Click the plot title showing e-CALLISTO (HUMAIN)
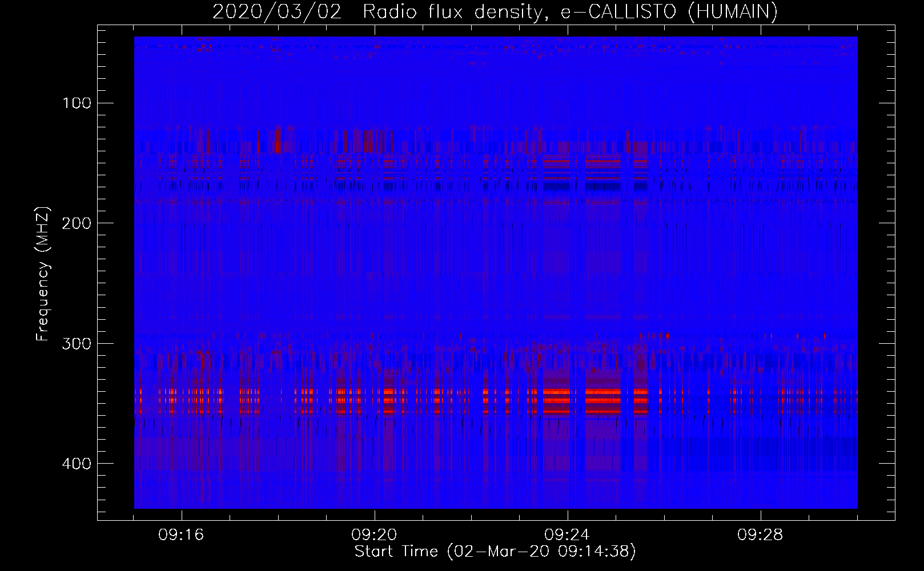 (x=495, y=11)
